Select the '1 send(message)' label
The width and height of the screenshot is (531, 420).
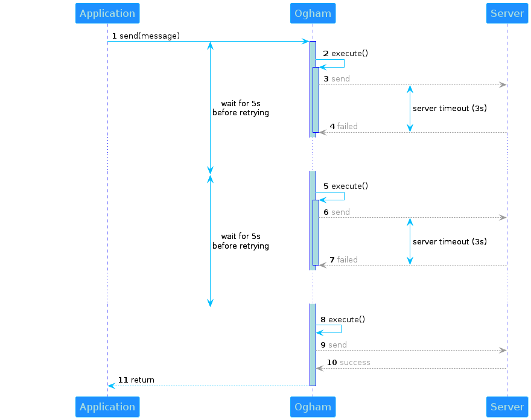pos(146,36)
